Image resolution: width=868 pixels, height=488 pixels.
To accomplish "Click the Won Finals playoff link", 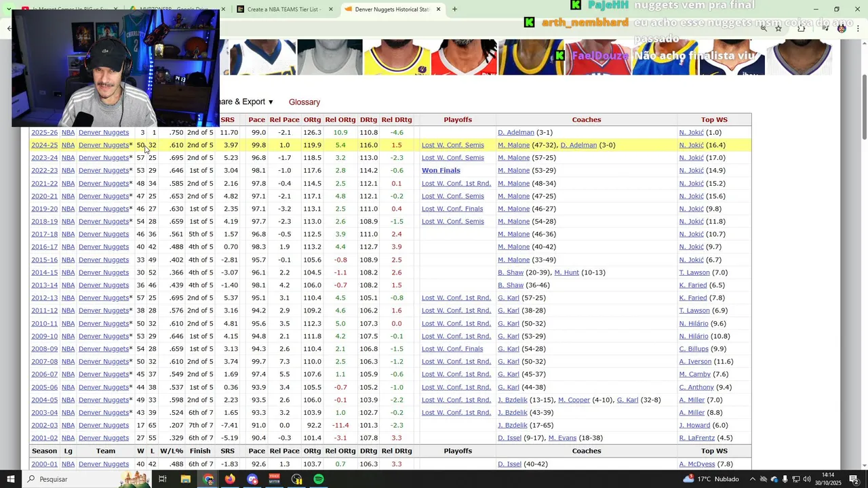I will pos(441,170).
